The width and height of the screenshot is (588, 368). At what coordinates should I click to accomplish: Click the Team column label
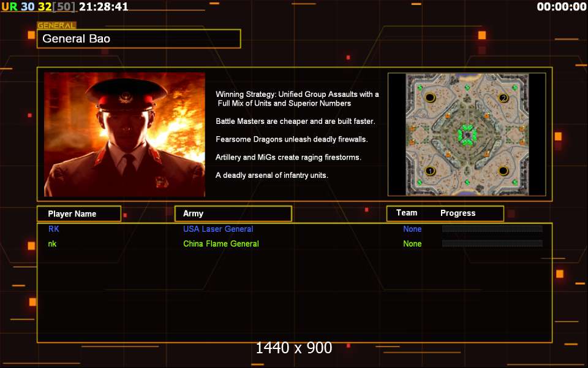(407, 213)
